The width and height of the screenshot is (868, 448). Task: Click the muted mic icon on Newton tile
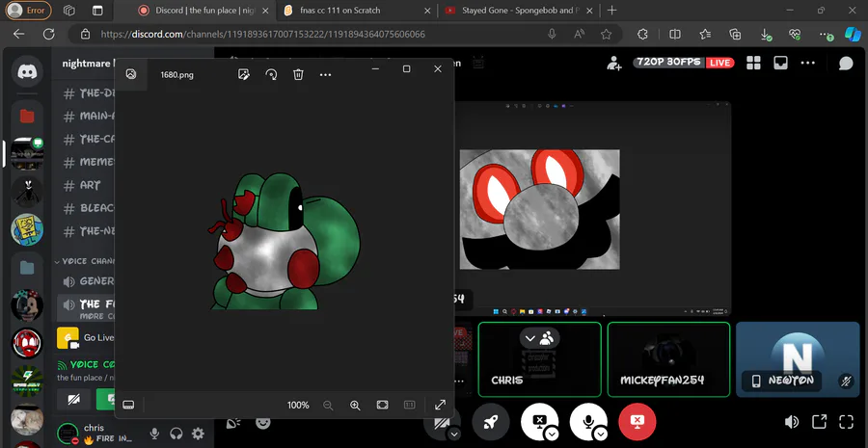[x=845, y=381]
